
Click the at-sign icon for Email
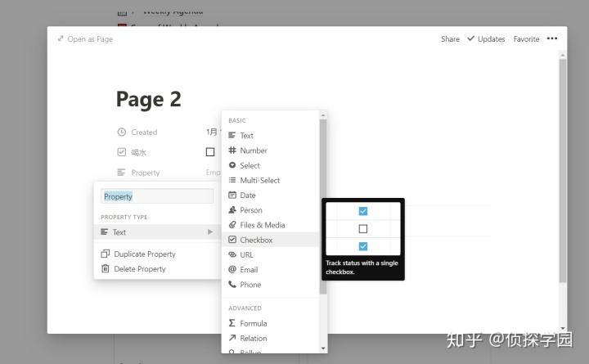232,269
